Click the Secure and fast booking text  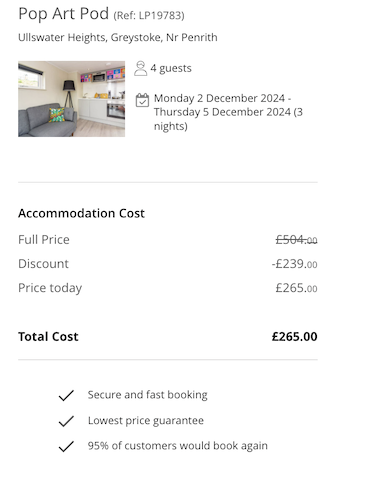click(147, 395)
